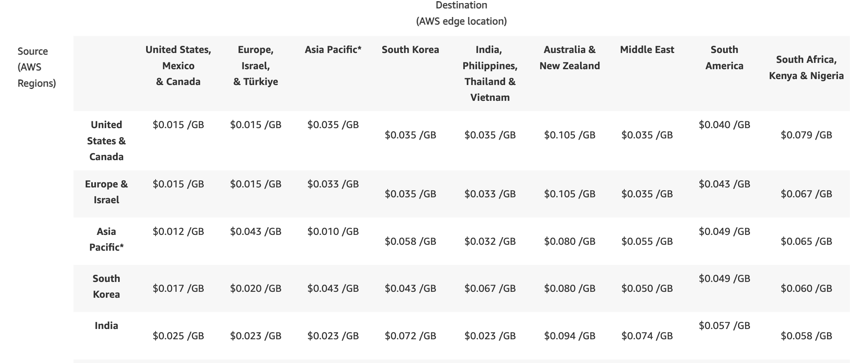This screenshot has height=363, width=868.
Task: Select the India, Philippines, Thailand & Vietnam header
Action: point(490,74)
